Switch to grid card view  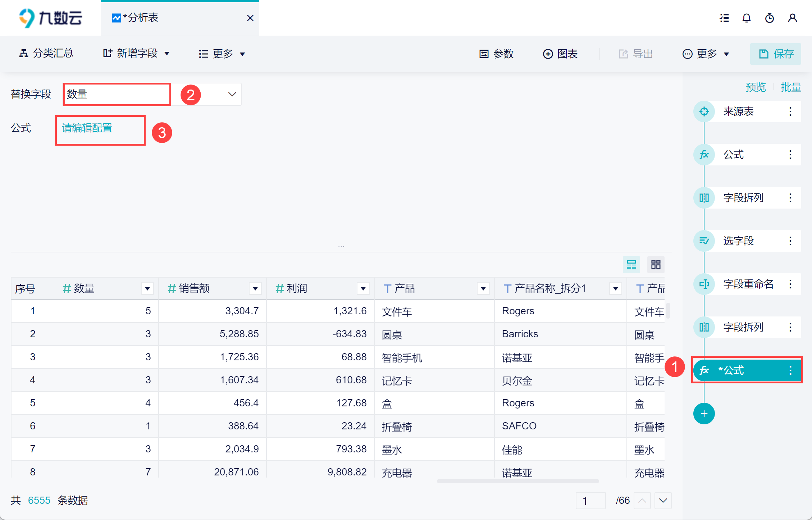pyautogui.click(x=656, y=265)
